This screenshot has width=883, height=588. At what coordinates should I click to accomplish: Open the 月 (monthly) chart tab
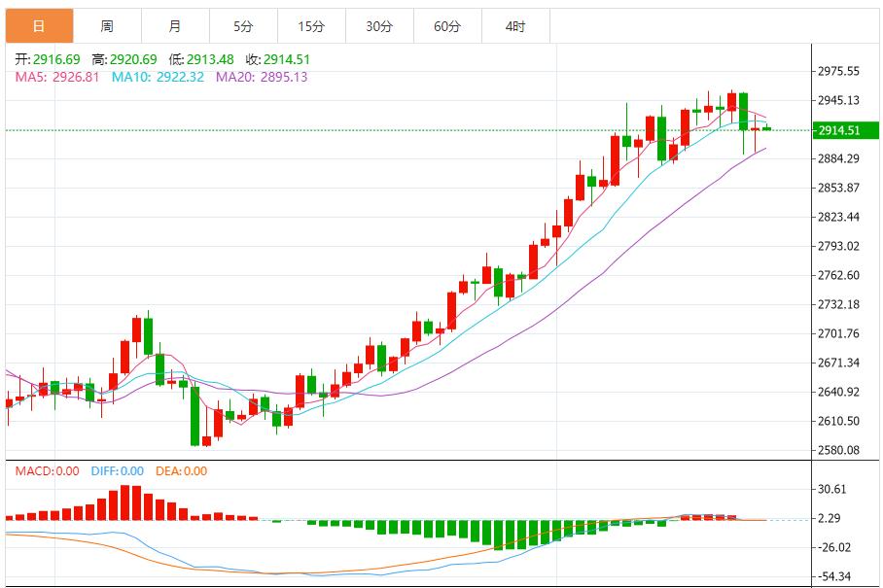point(174,26)
